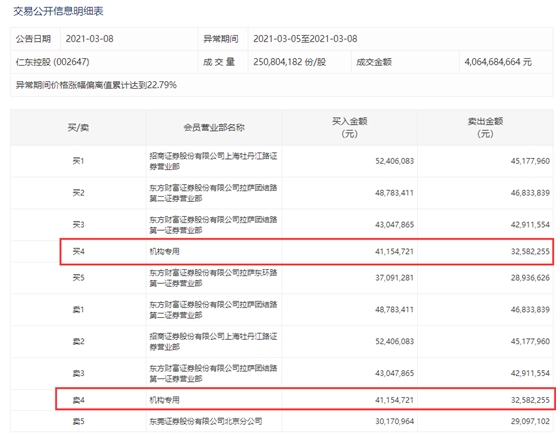Select 43,047,865 in the 卖3 row
Image resolution: width=558 pixels, height=436 pixels.
point(394,373)
